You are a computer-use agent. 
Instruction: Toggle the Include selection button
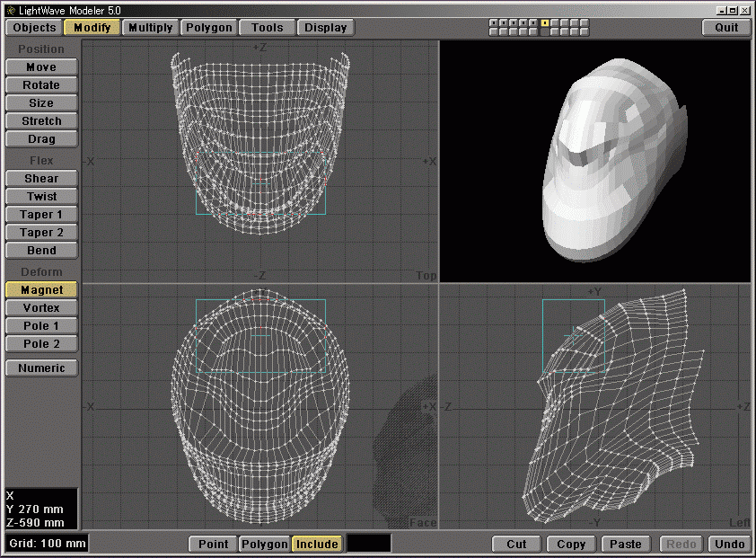point(317,544)
